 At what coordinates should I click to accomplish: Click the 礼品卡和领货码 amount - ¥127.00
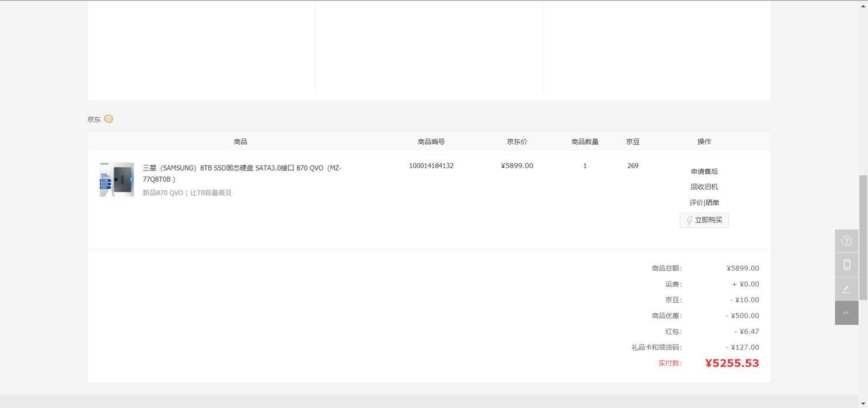pyautogui.click(x=742, y=347)
